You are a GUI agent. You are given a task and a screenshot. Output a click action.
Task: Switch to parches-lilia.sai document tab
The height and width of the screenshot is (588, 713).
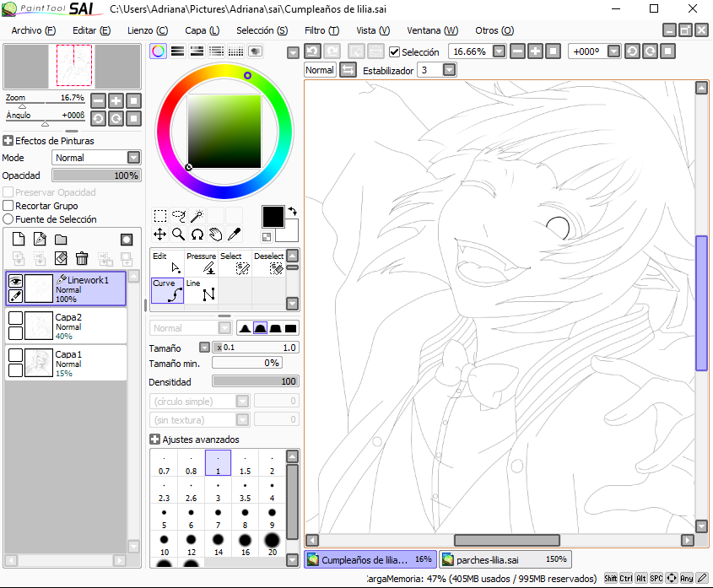pyautogui.click(x=505, y=560)
